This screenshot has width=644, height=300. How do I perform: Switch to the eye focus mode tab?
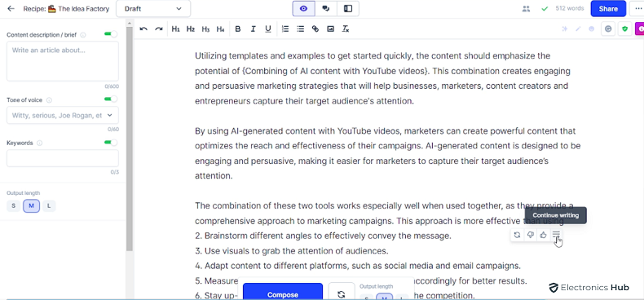(303, 9)
